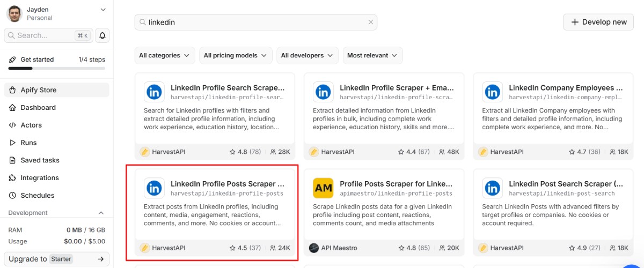Click the Dashboard home icon
The height and width of the screenshot is (268, 644).
point(13,108)
